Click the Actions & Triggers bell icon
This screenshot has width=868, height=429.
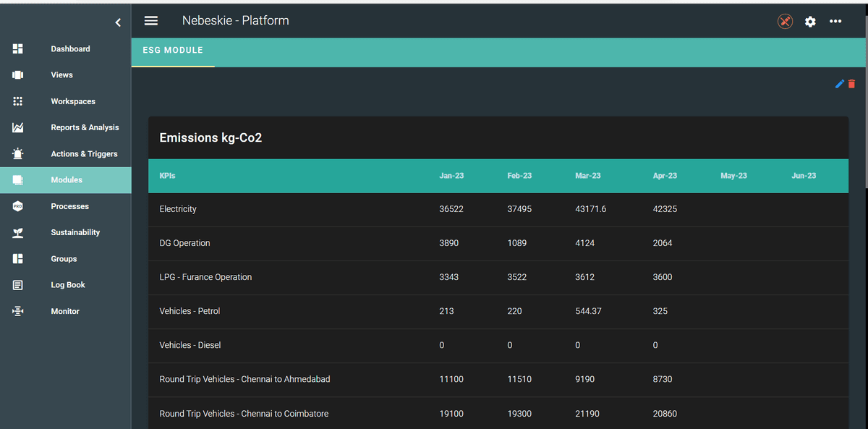click(18, 153)
